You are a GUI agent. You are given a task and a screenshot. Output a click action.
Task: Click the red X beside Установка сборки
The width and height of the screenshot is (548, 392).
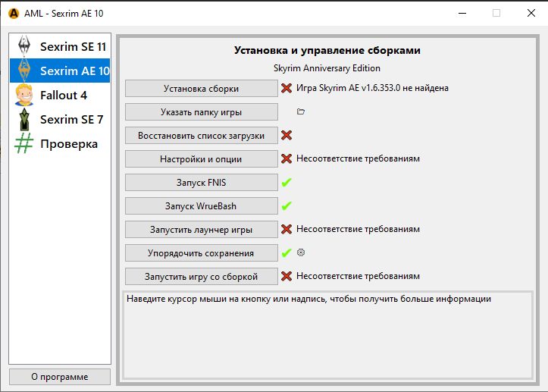[287, 88]
